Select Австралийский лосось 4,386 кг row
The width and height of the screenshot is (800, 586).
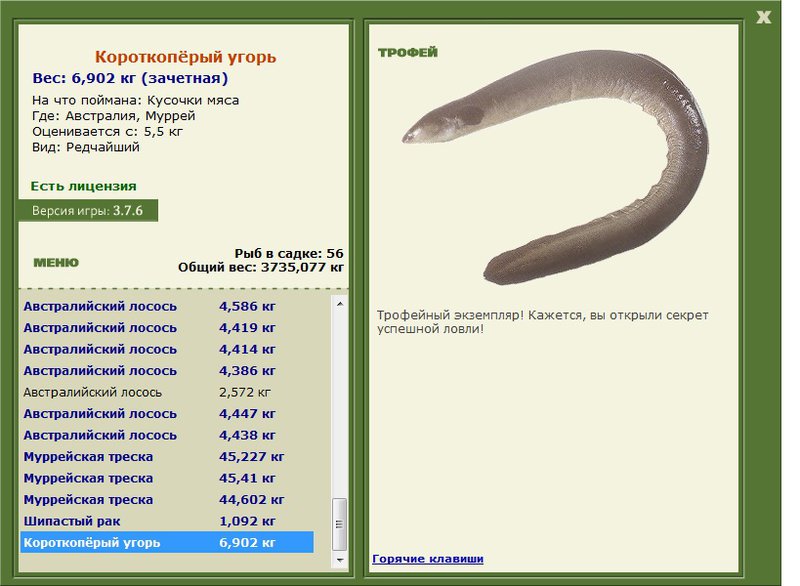[x=167, y=370]
